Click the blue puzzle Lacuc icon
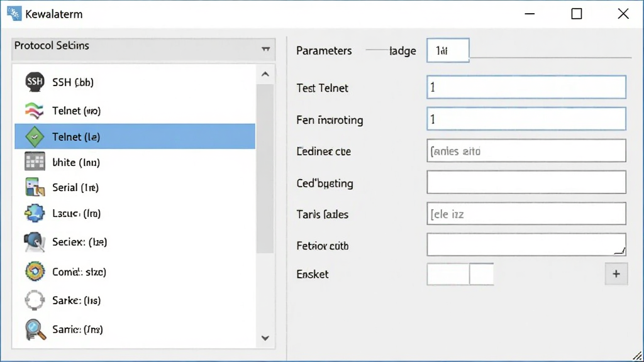 click(35, 214)
